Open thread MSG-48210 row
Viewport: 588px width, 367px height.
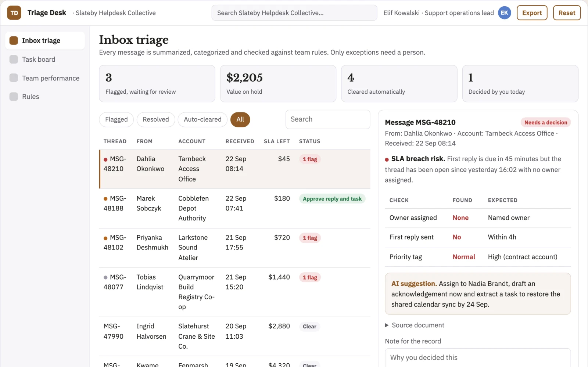click(x=235, y=169)
